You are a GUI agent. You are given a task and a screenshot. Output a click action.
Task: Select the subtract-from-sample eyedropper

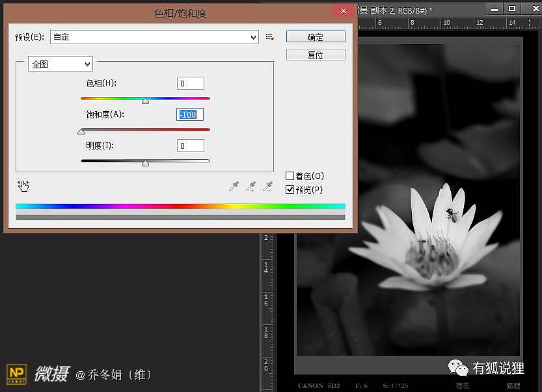267,187
